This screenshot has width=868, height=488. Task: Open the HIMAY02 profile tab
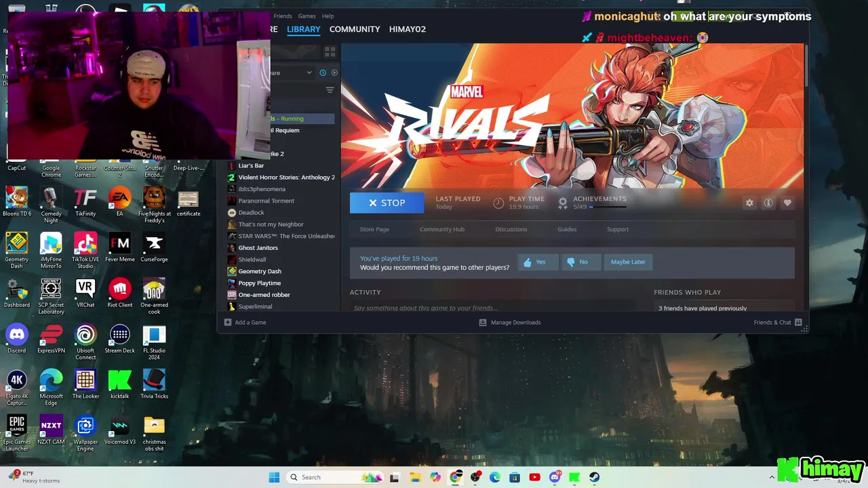click(408, 29)
